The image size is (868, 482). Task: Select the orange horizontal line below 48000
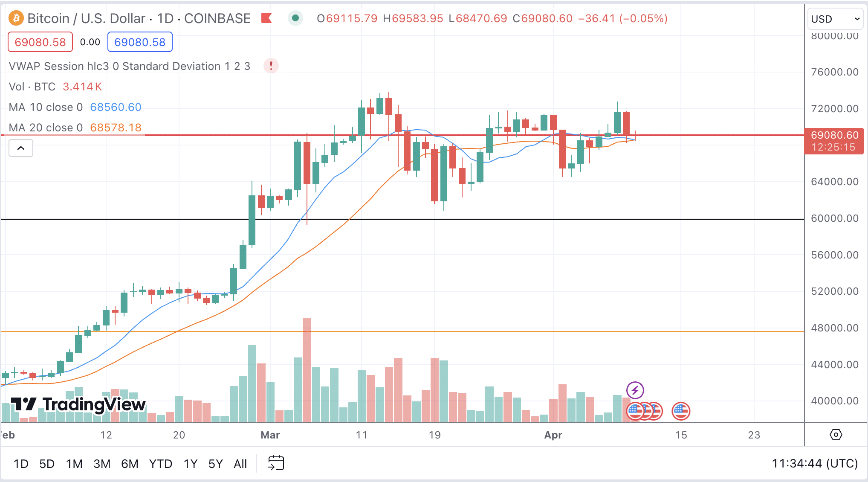402,331
